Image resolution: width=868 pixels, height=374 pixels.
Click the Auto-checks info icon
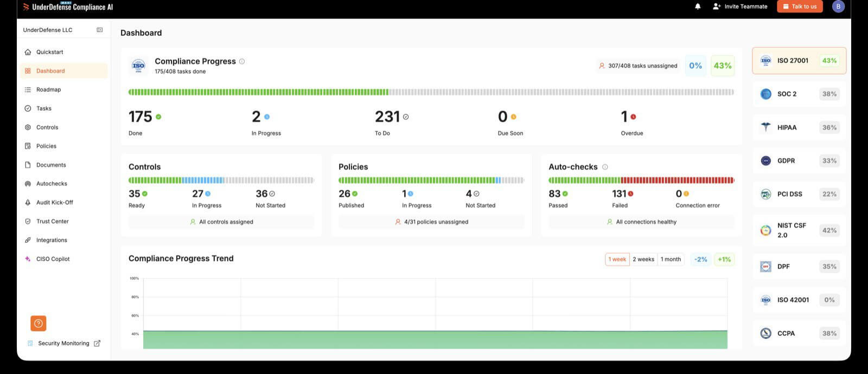pos(605,167)
